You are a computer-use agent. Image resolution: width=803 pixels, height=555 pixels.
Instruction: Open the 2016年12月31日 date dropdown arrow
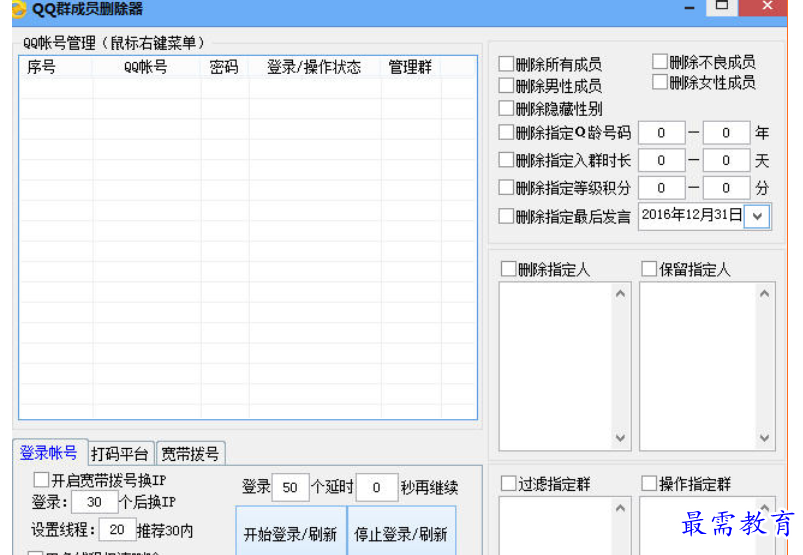(x=757, y=216)
